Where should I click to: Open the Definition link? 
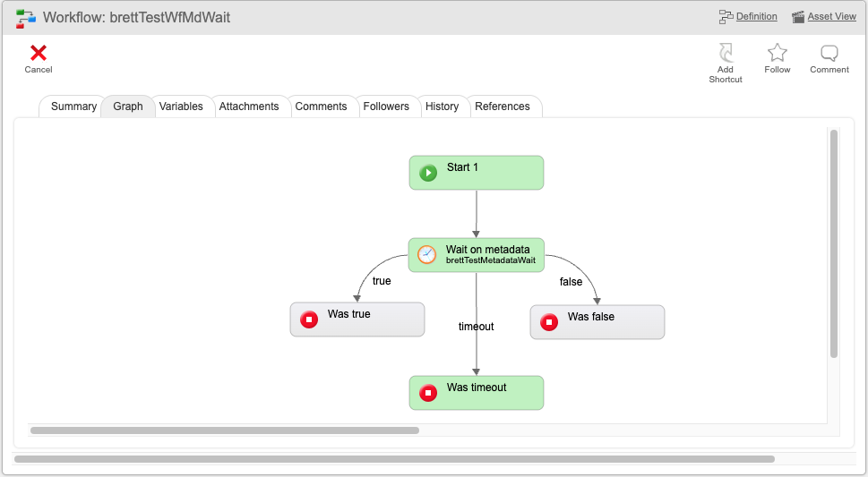point(756,17)
